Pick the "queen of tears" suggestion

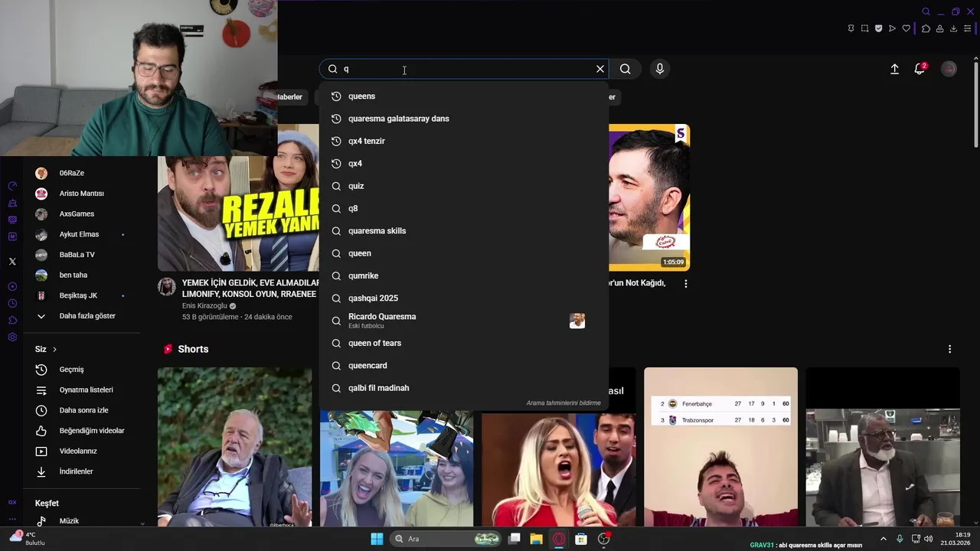[464, 343]
